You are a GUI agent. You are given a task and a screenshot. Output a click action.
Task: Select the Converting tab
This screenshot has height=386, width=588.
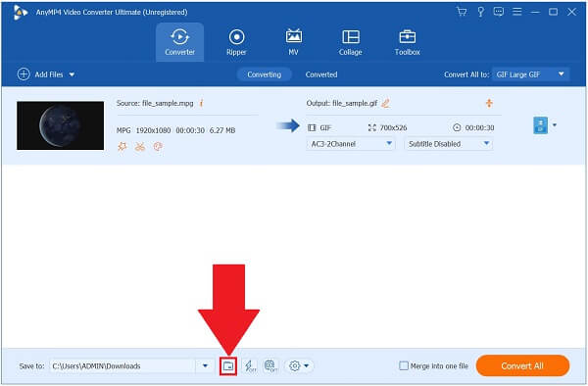tap(264, 74)
